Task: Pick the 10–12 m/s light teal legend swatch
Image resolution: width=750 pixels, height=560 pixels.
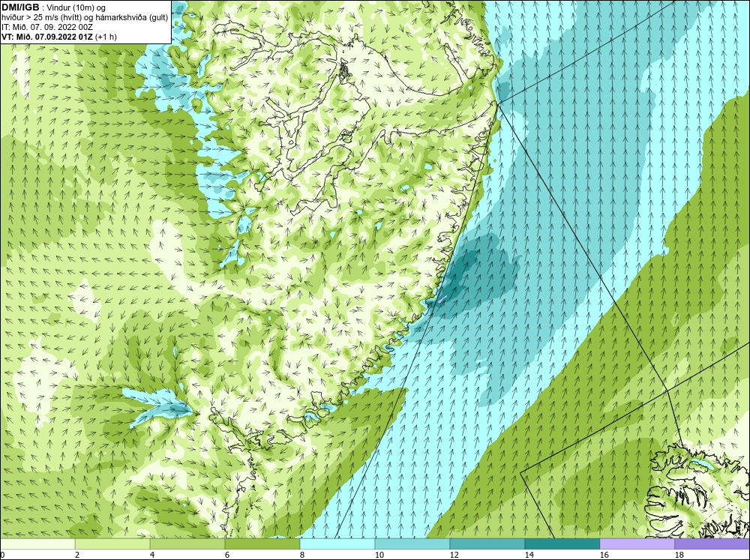Action: click(x=412, y=544)
